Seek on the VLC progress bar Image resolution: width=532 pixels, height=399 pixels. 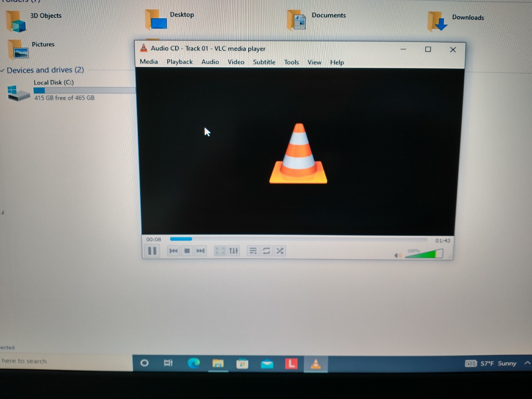pyautogui.click(x=299, y=239)
